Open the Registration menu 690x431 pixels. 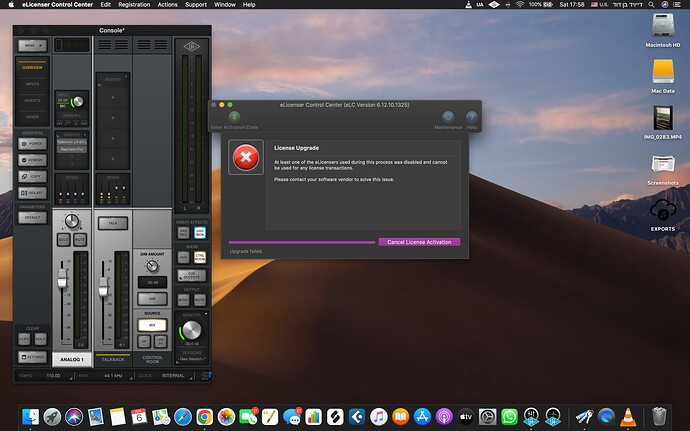[134, 4]
